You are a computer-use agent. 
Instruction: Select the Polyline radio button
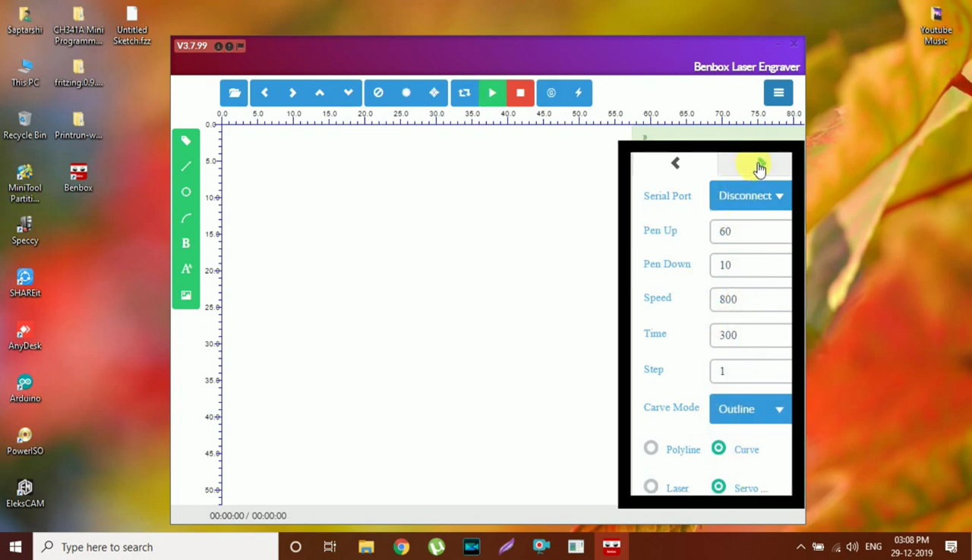click(651, 448)
